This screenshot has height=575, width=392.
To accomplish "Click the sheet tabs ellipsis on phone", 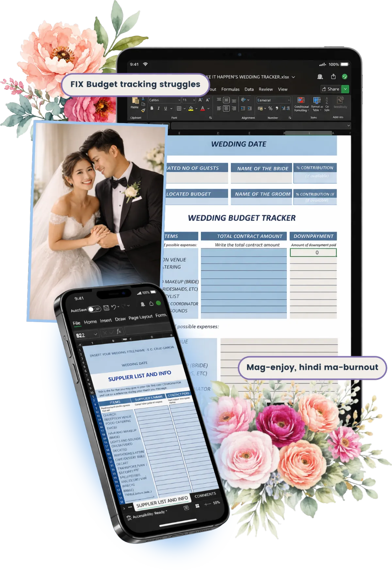I will 130,507.
